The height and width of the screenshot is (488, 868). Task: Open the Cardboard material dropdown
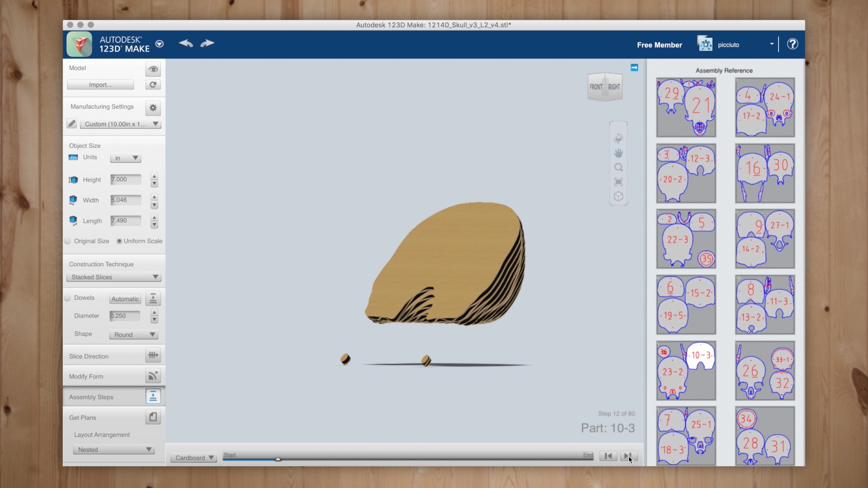tap(194, 458)
